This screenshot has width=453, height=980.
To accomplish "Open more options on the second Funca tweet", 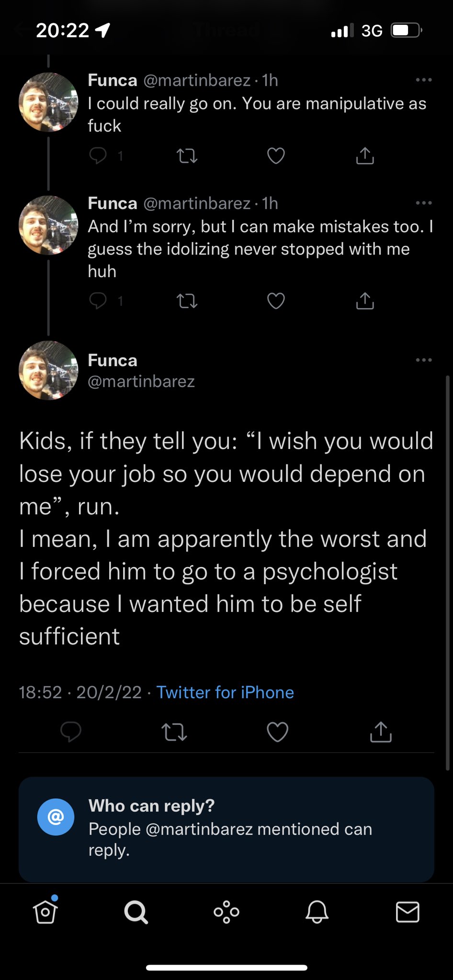I will 424,203.
